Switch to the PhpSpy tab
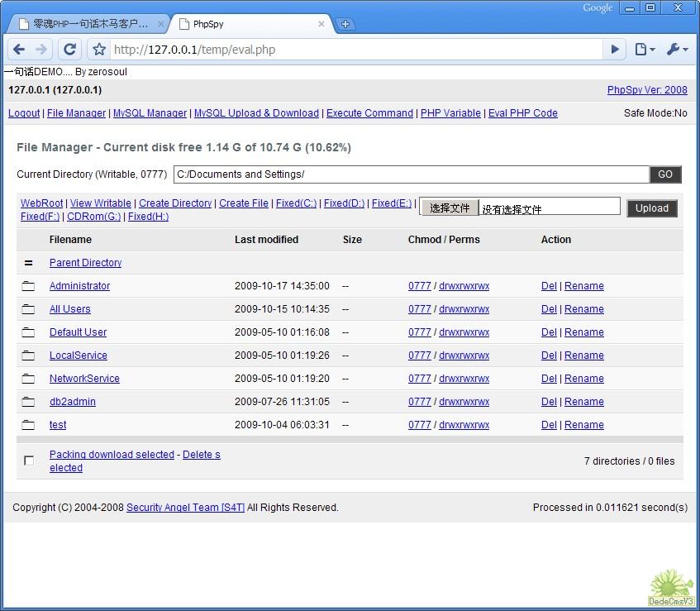The height and width of the screenshot is (611, 700). [250, 24]
